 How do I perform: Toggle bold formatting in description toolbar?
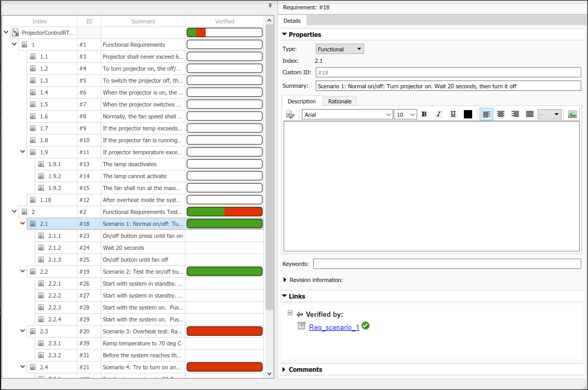coord(424,114)
